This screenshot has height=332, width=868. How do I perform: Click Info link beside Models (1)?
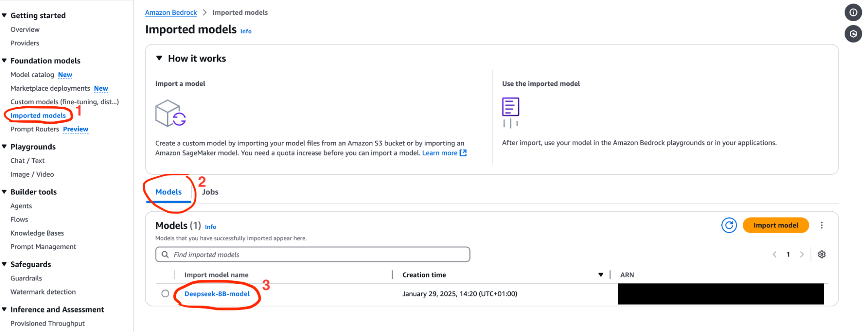pyautogui.click(x=210, y=227)
